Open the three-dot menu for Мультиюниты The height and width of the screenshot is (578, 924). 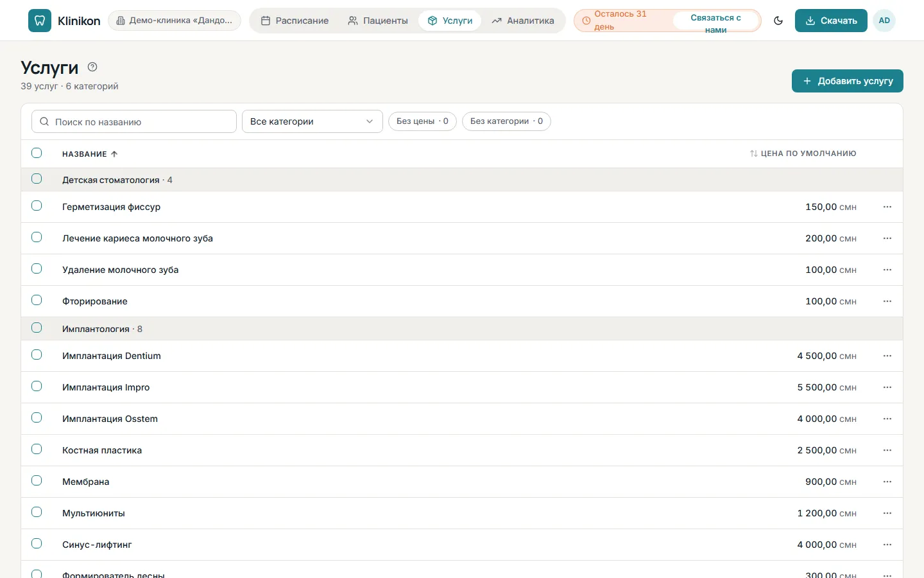887,513
